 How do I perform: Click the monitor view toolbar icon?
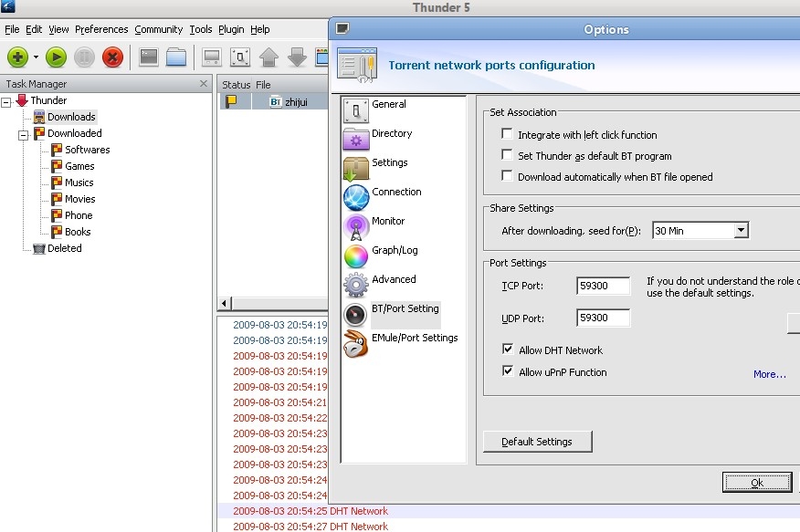(x=212, y=57)
